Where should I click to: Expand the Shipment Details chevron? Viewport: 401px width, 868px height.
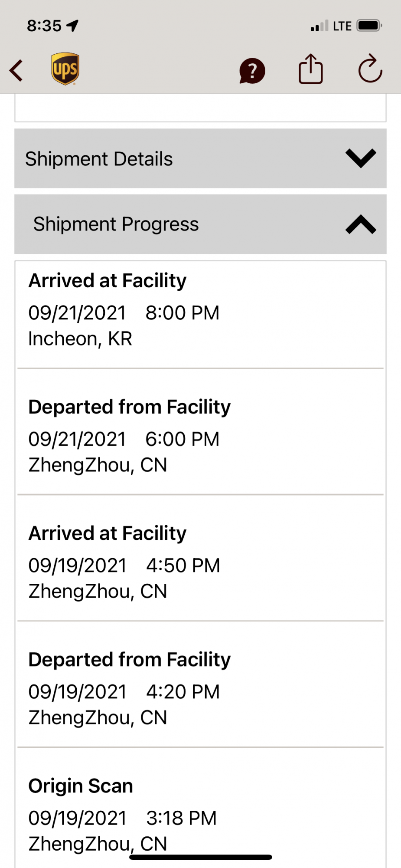360,158
